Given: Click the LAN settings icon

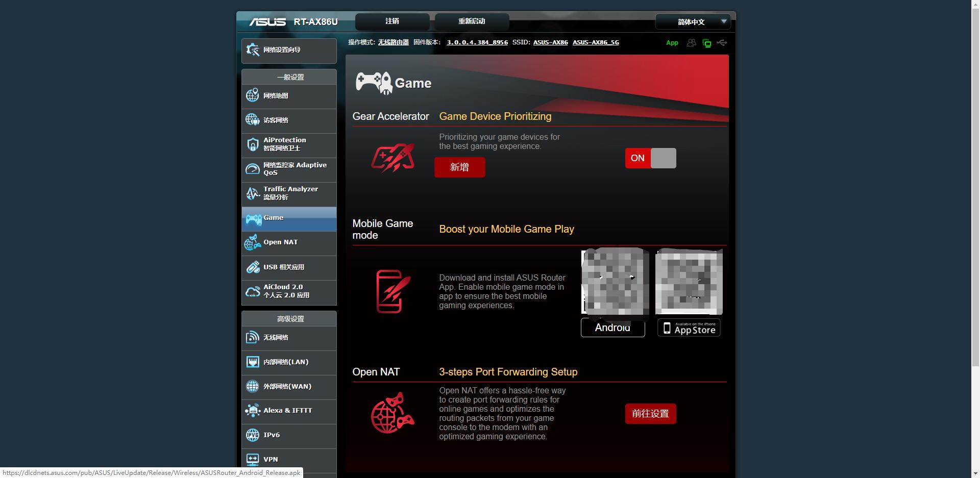Looking at the screenshot, I should [x=253, y=362].
